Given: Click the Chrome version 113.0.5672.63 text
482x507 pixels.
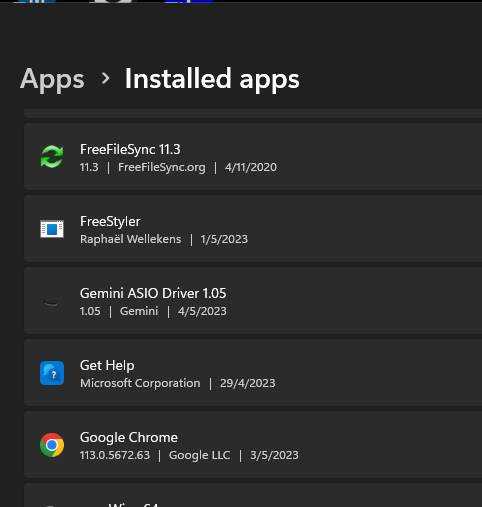Looking at the screenshot, I should (115, 455).
